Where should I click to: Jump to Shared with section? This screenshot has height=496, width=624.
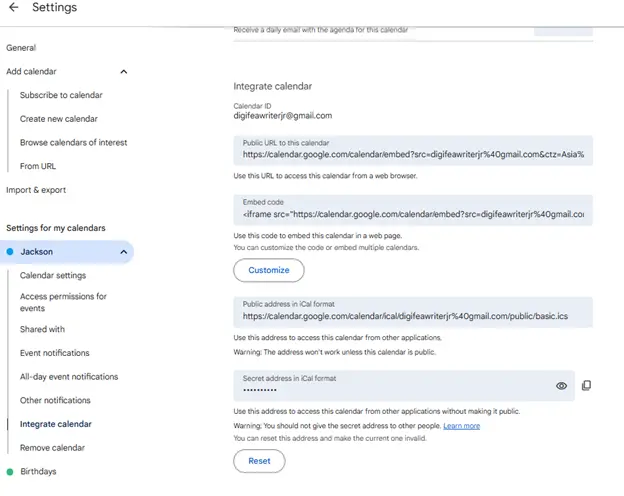pos(42,329)
